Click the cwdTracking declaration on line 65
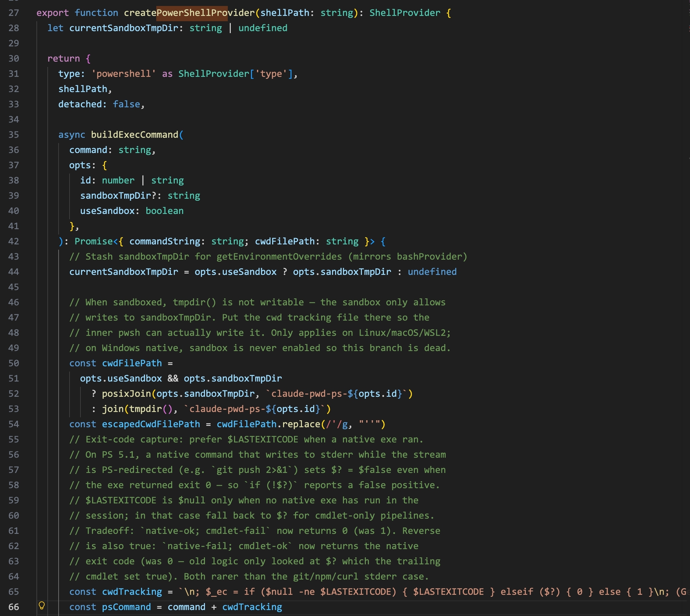Viewport: 690px width, 616px height. click(x=132, y=591)
